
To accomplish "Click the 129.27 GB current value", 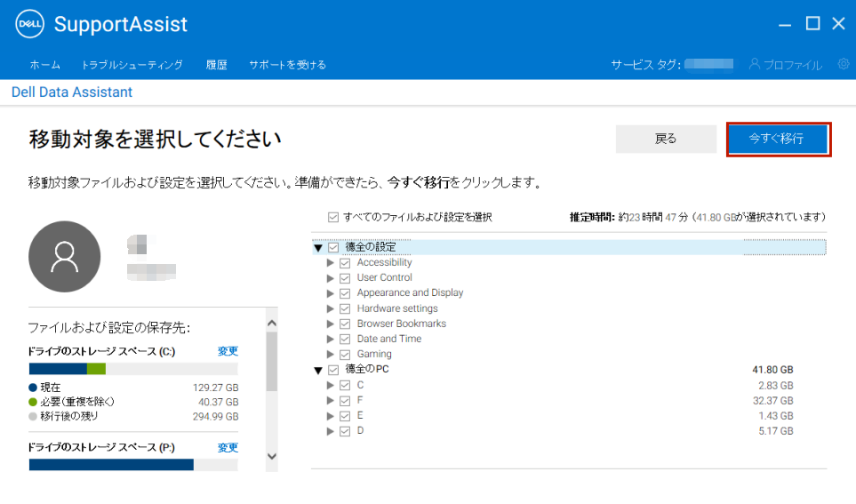I will 216,388.
